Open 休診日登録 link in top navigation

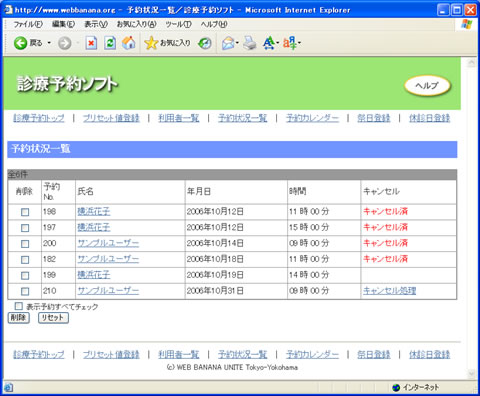(430, 118)
